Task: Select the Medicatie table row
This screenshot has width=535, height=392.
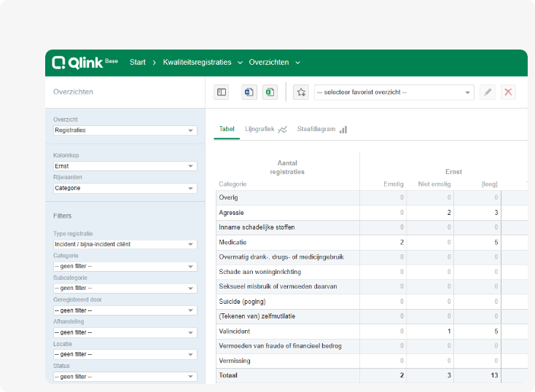Action: tap(372, 242)
